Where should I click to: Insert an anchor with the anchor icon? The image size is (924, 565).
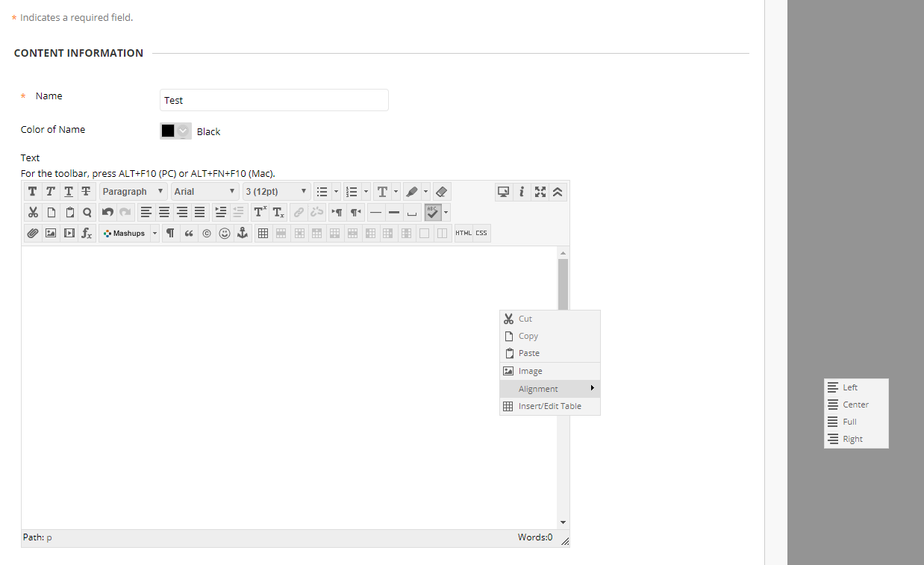pyautogui.click(x=242, y=233)
